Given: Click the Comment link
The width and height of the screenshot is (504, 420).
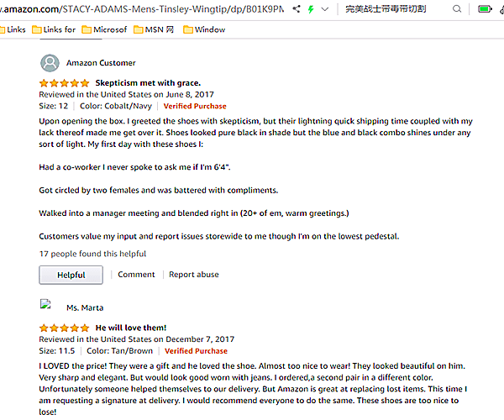Looking at the screenshot, I should 136,275.
